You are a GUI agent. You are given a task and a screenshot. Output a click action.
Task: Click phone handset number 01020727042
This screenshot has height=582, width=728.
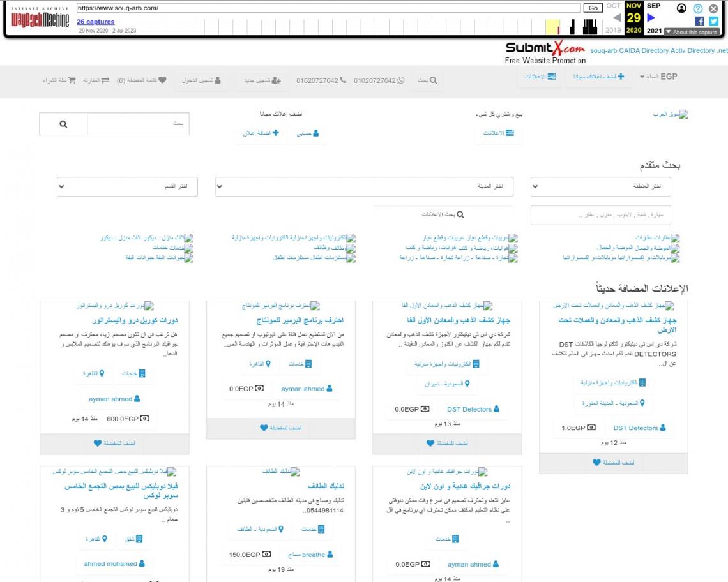coord(321,80)
